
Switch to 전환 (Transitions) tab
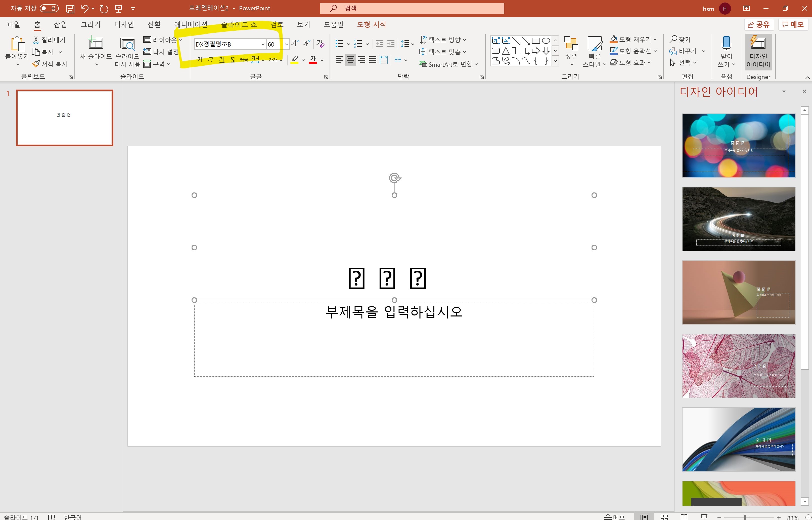154,24
